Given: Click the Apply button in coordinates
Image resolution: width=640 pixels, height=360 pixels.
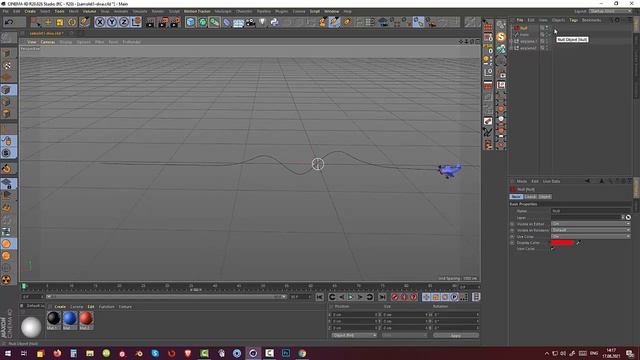Looking at the screenshot, I should [456, 335].
